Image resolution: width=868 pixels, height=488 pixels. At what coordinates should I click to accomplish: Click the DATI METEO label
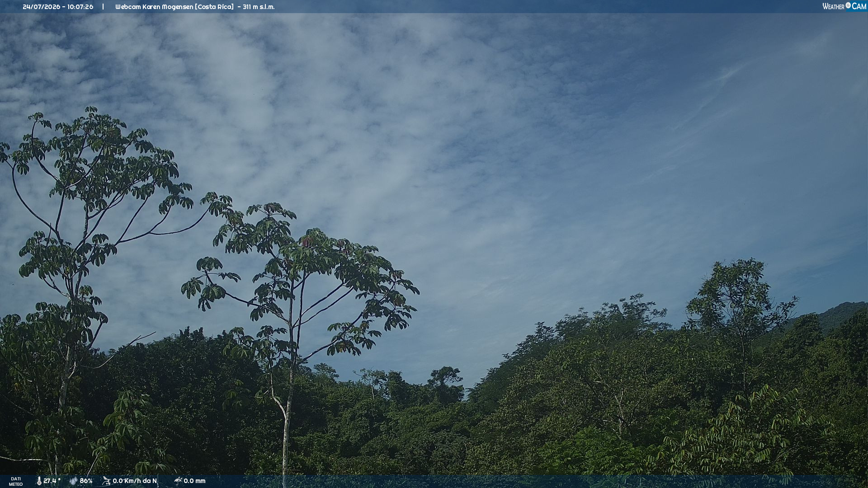point(16,482)
